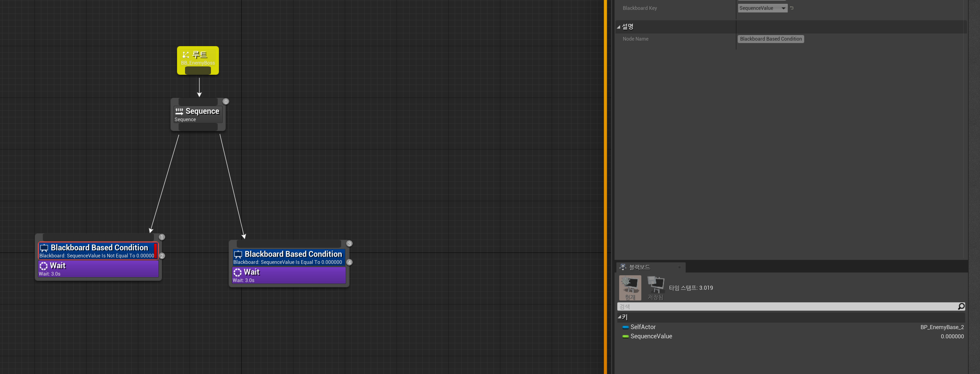Select the SelfActor key entry
Viewport: 980px width, 374px height.
643,327
